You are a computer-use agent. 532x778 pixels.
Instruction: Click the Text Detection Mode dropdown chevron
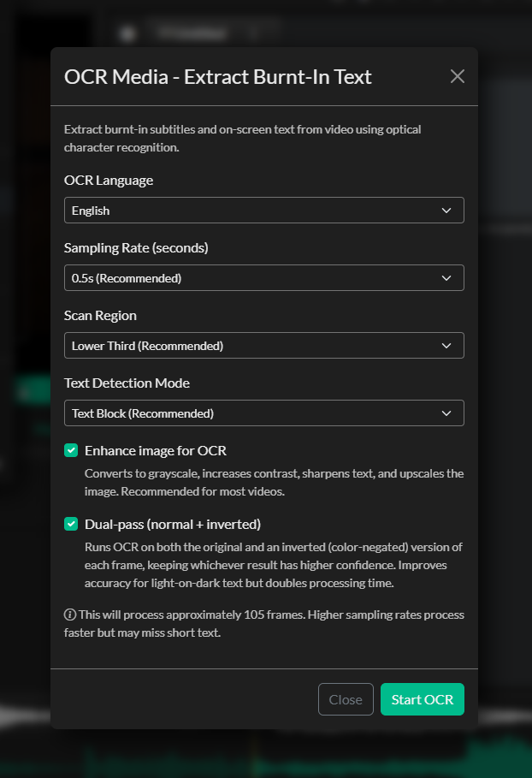[446, 413]
